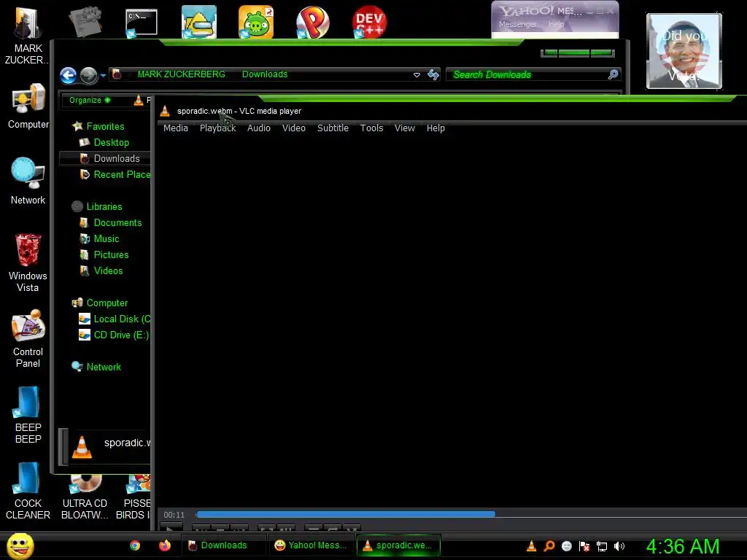Image resolution: width=747 pixels, height=560 pixels.
Task: Select Recent Places in the navigation pane
Action: 122,175
